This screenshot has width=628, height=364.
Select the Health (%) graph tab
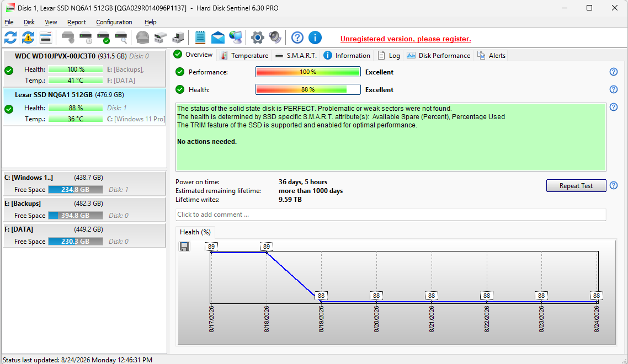(195, 232)
